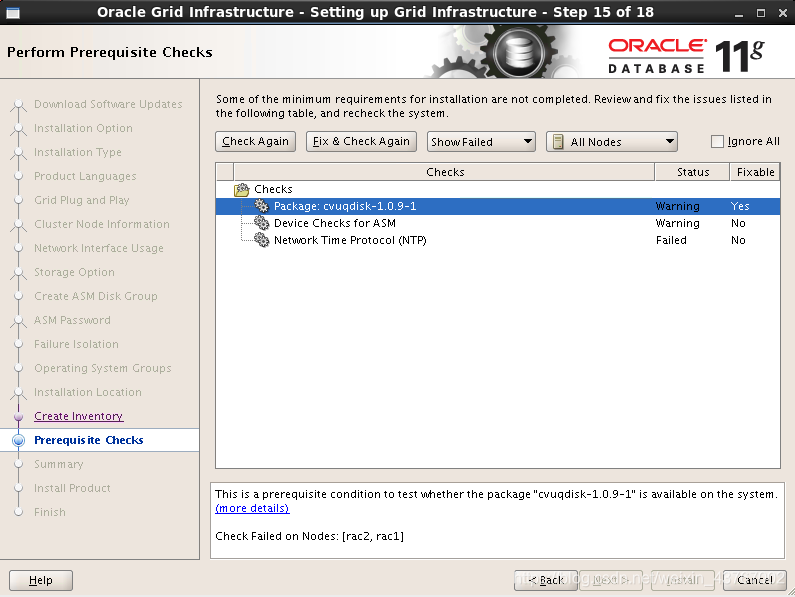Click the ASM Password step
Image resolution: width=795 pixels, height=597 pixels.
tap(72, 320)
